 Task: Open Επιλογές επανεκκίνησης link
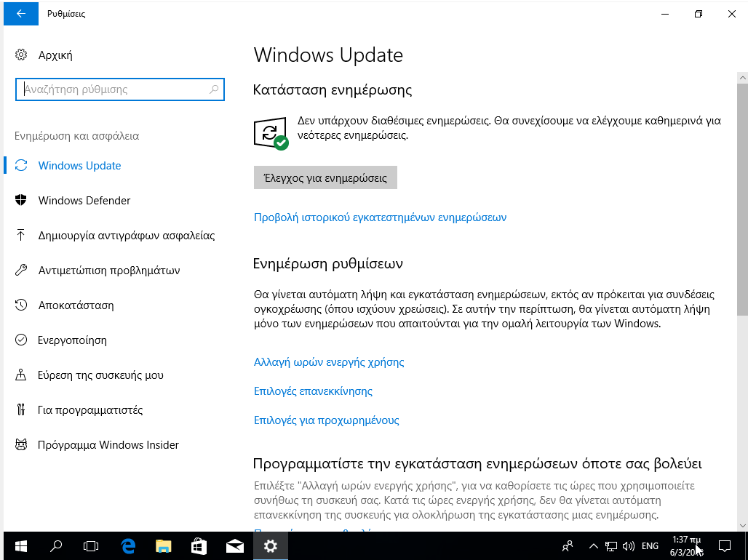(313, 391)
